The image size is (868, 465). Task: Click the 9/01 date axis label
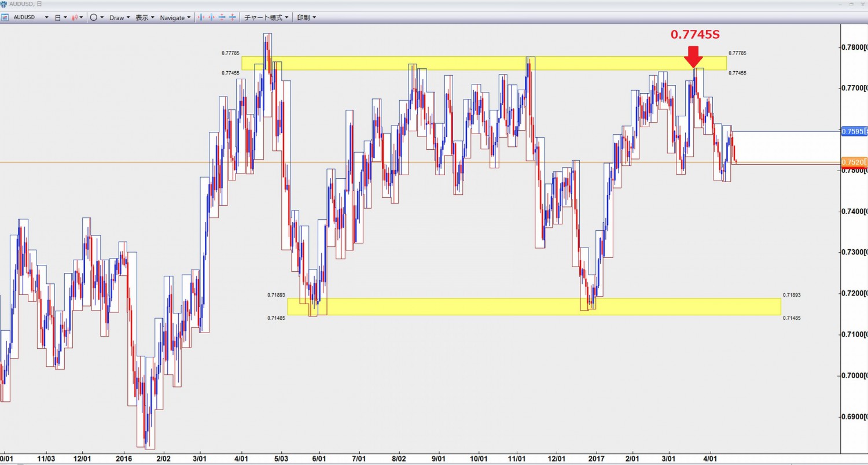click(x=439, y=457)
